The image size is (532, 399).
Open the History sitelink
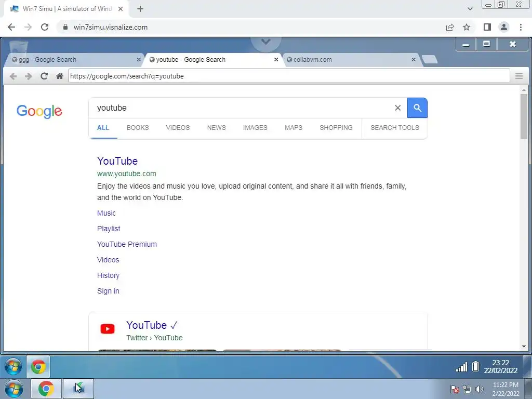pyautogui.click(x=108, y=275)
